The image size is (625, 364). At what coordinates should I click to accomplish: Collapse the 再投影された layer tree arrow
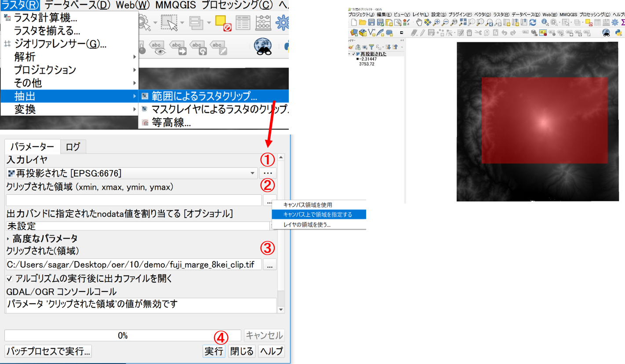[x=349, y=54]
